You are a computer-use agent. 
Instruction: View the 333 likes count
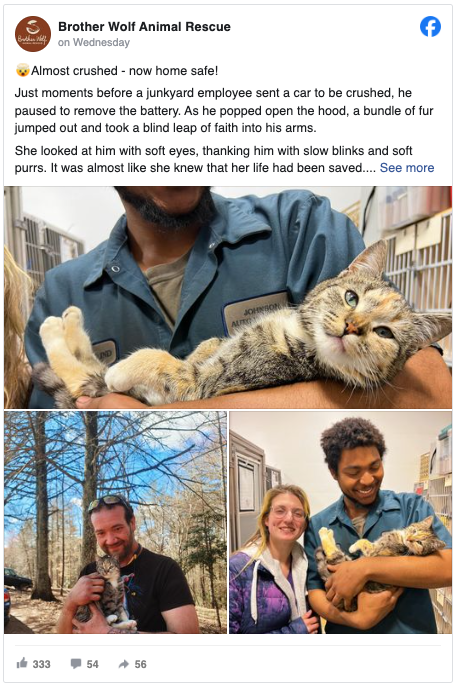(41, 664)
